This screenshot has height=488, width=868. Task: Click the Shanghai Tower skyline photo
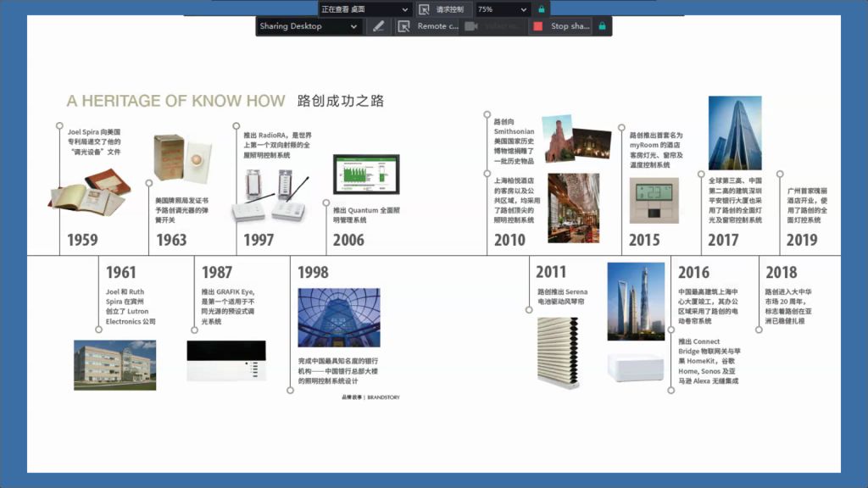tap(636, 302)
